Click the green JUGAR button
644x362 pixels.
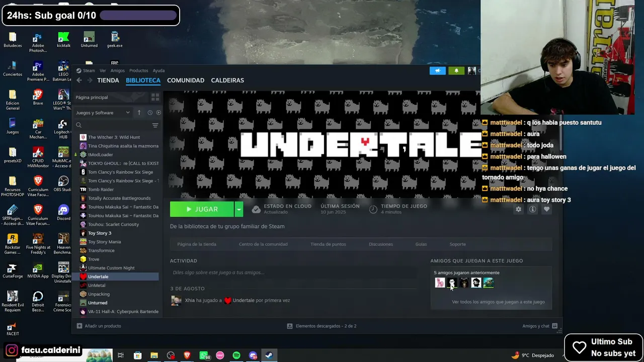(202, 209)
